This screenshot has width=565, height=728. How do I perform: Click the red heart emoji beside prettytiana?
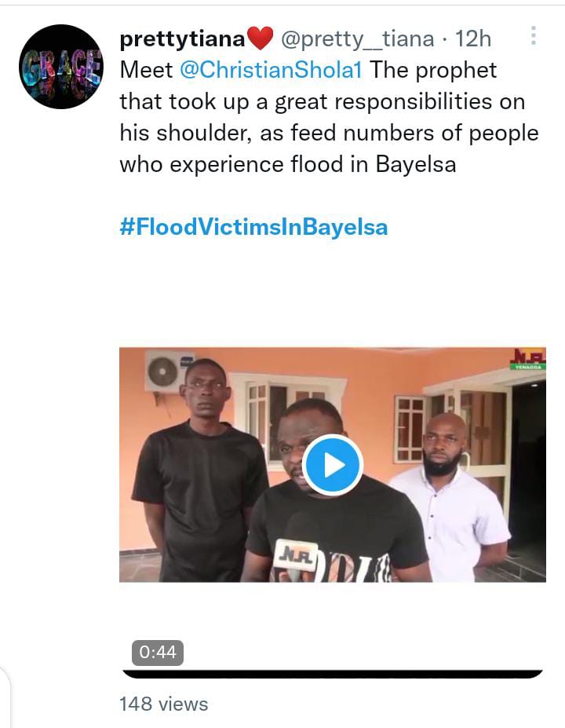(260, 38)
